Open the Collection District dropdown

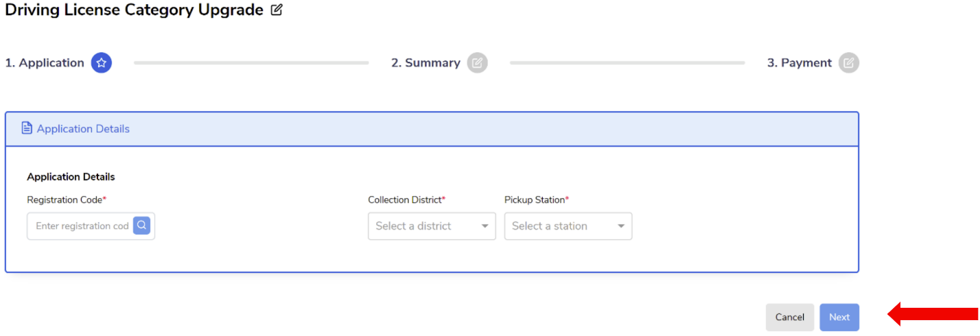(x=431, y=226)
